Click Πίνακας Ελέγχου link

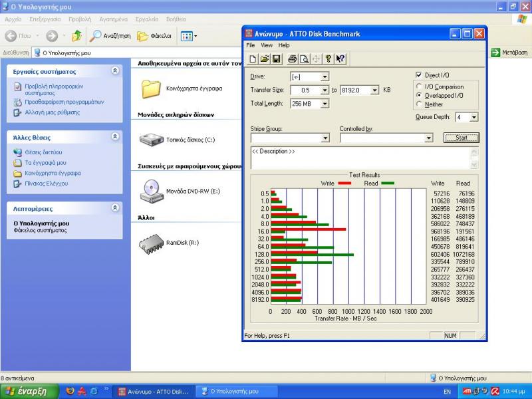click(46, 184)
